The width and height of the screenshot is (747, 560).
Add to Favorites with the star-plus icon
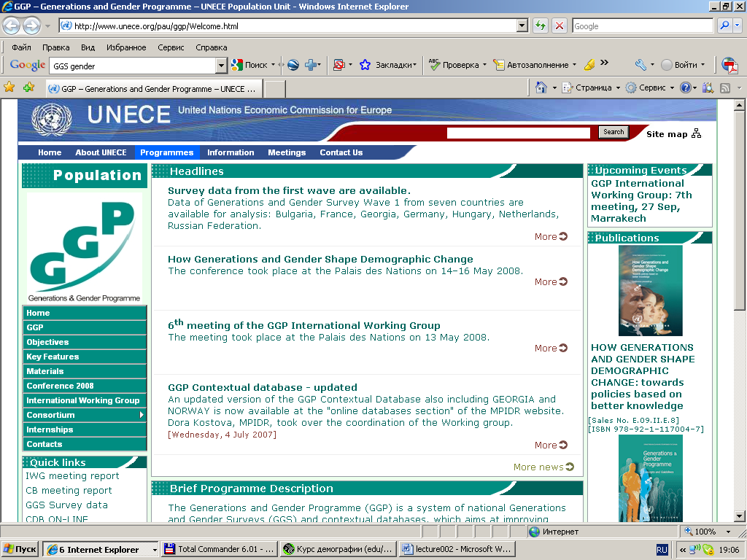pos(28,87)
